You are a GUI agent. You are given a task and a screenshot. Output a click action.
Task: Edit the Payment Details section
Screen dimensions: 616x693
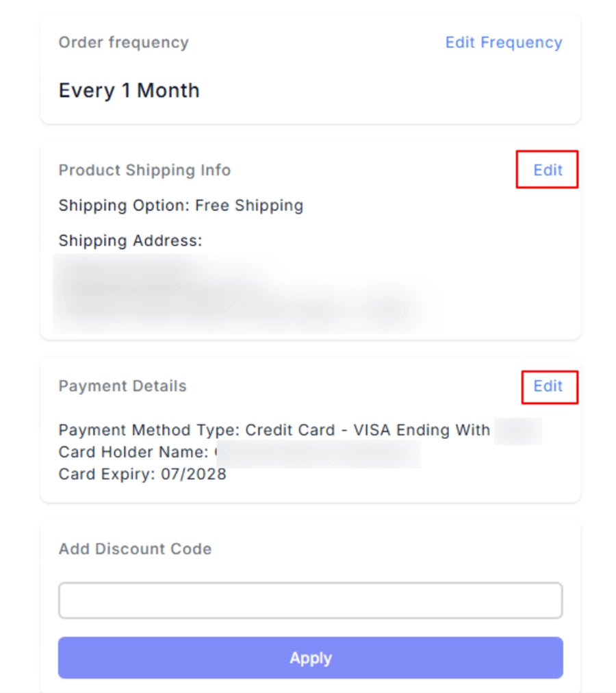(x=548, y=386)
